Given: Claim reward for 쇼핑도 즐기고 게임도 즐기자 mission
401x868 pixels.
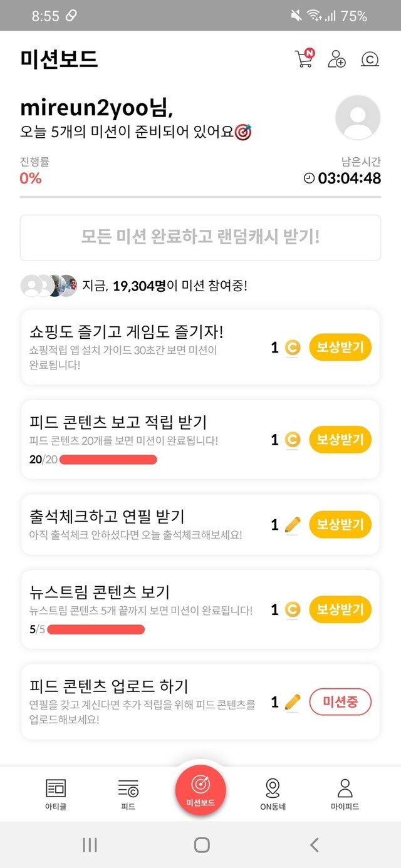Looking at the screenshot, I should pos(340,347).
